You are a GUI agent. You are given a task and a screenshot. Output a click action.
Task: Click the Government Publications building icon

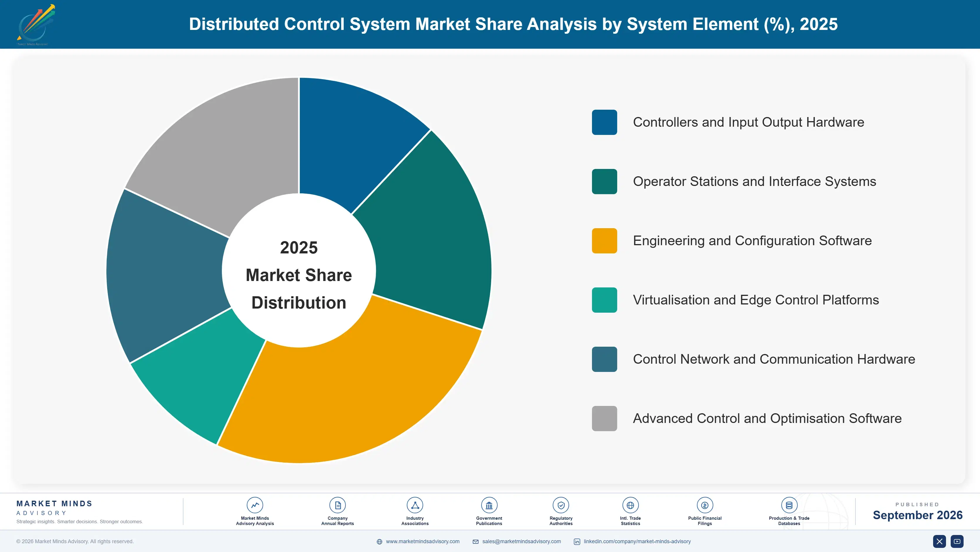click(489, 505)
